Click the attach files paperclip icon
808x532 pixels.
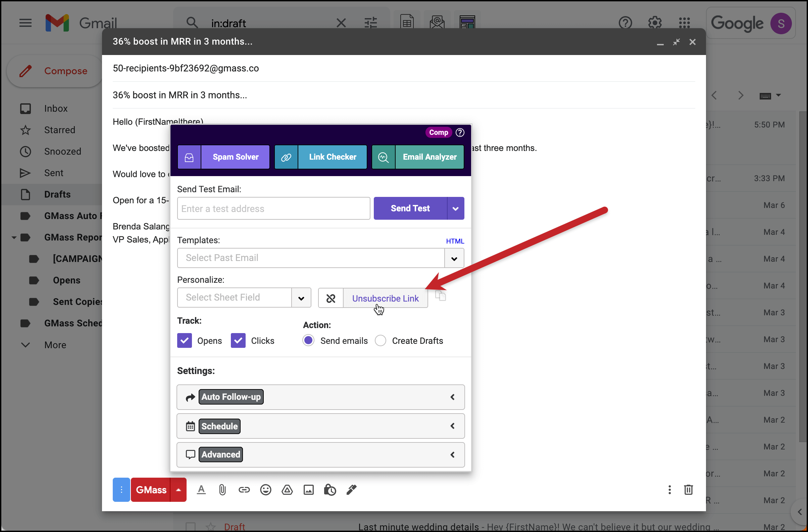point(222,490)
